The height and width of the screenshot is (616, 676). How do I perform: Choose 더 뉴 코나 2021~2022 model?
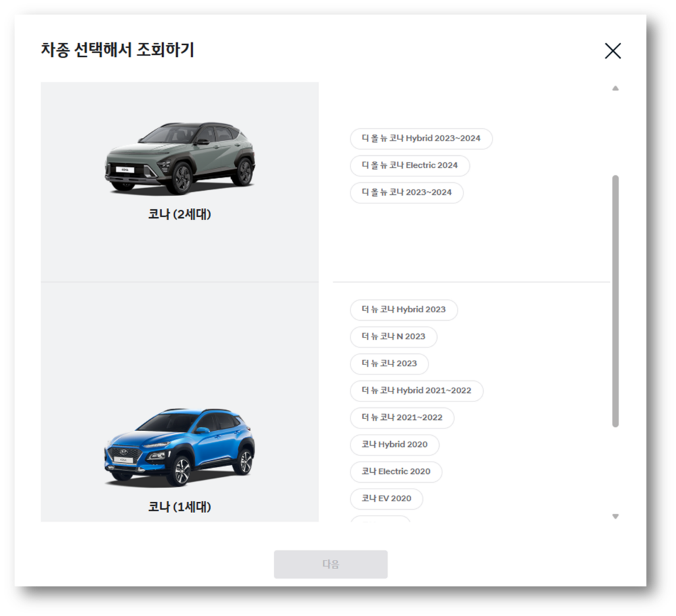(x=401, y=418)
